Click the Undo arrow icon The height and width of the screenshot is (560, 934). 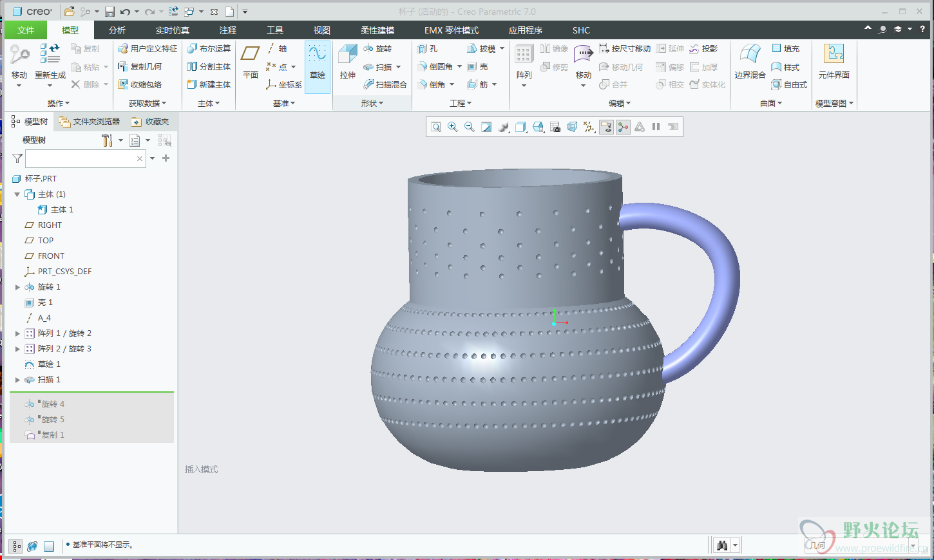point(125,12)
